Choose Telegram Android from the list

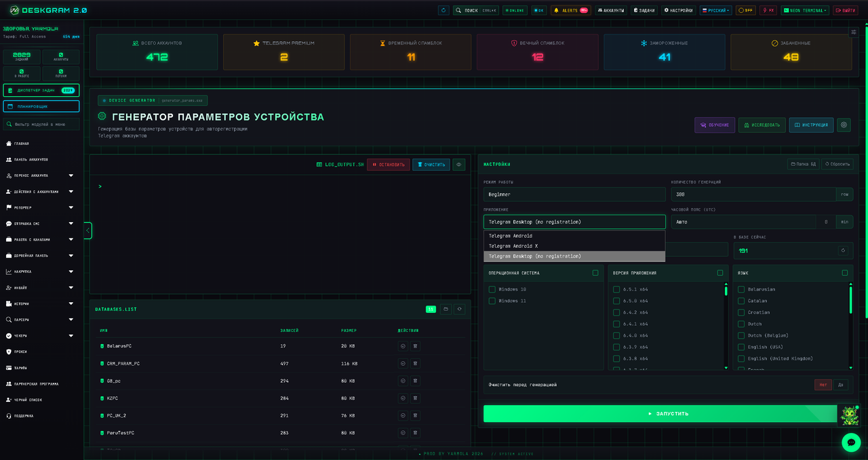574,236
